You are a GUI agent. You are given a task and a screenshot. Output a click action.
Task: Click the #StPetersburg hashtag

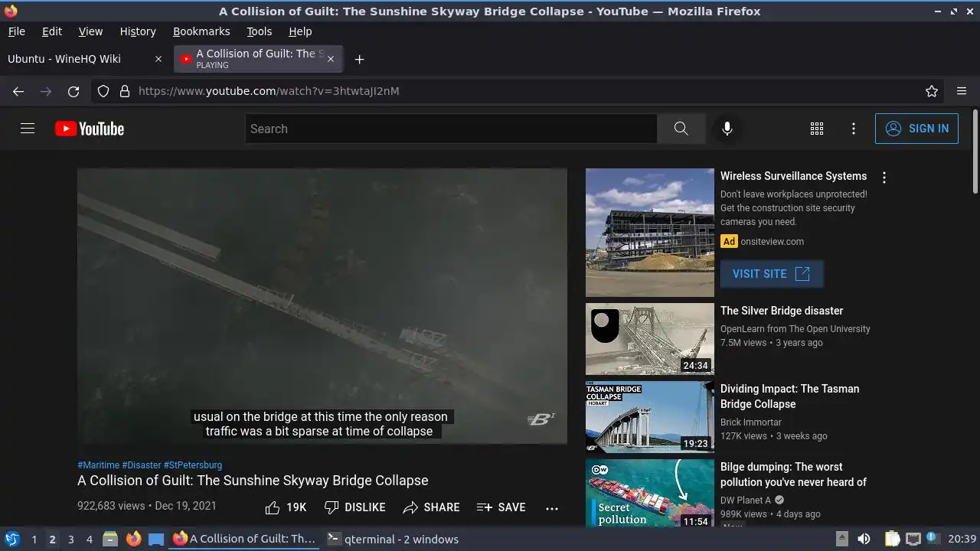pos(193,465)
